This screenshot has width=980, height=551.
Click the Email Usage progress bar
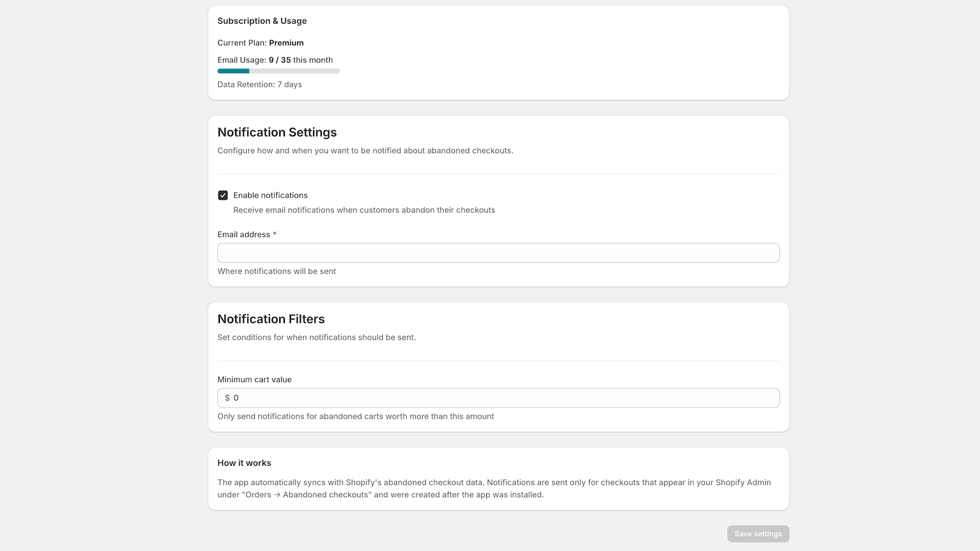278,71
